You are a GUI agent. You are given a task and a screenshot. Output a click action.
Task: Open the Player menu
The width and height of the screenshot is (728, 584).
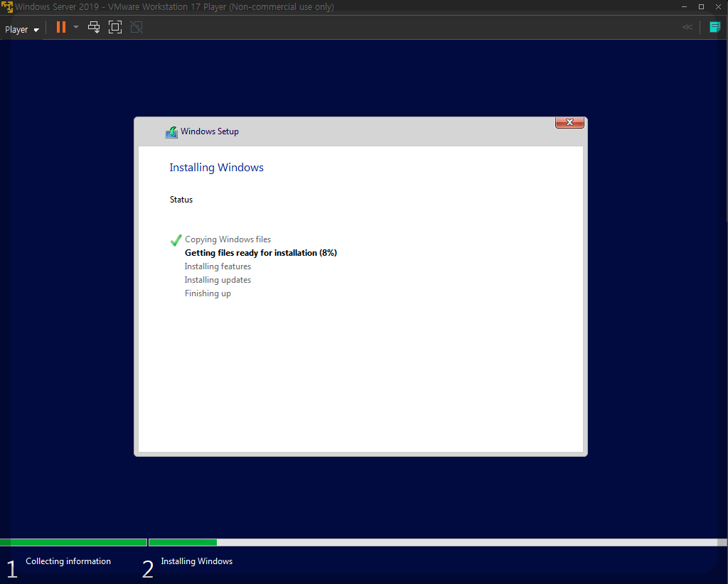22,29
